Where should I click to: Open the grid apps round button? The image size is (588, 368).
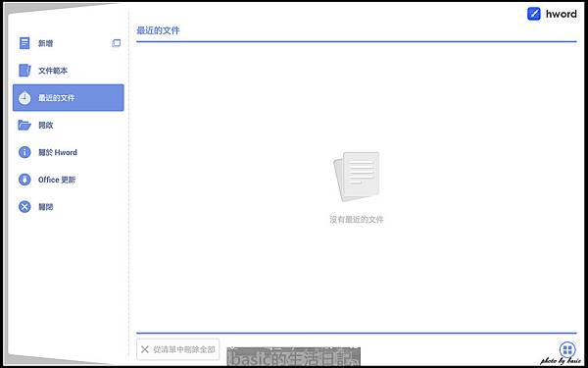567,350
